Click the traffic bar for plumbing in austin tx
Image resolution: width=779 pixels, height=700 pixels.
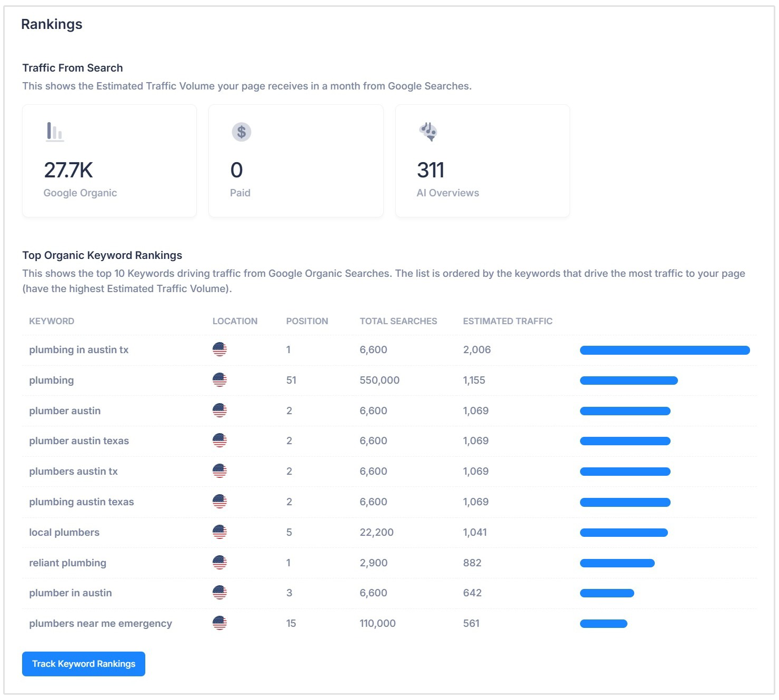pyautogui.click(x=665, y=351)
